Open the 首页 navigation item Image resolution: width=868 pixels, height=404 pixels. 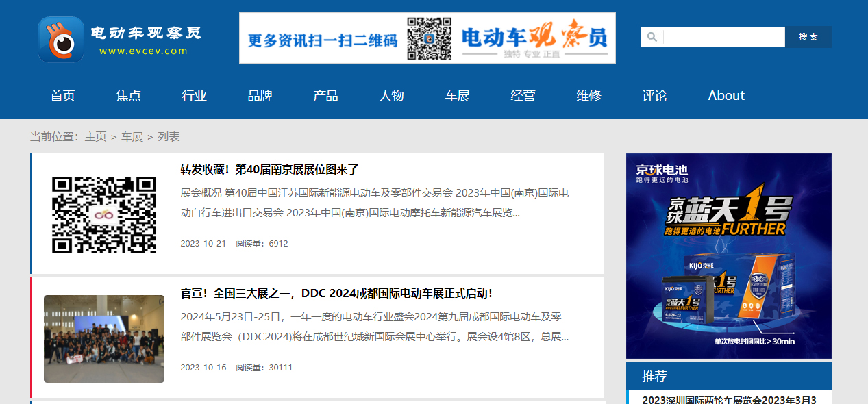coord(62,95)
